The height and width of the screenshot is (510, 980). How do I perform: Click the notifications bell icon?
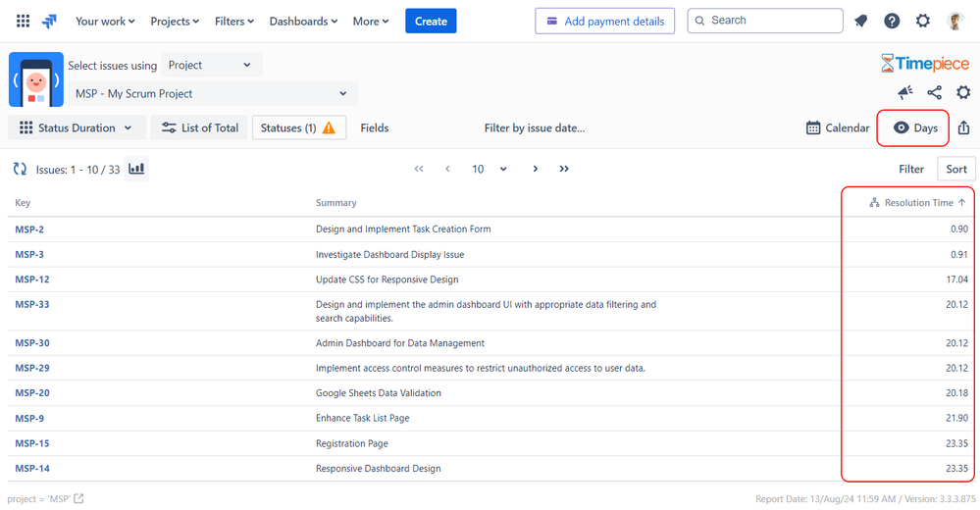[861, 22]
